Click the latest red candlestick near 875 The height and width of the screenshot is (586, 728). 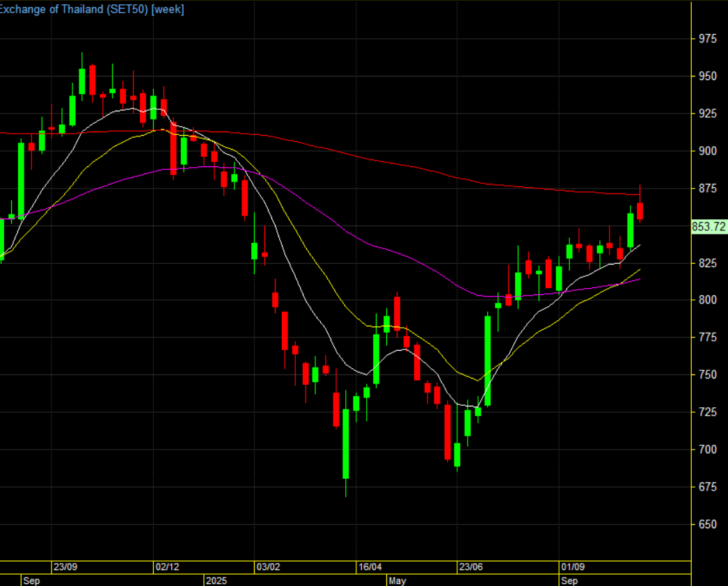point(640,211)
